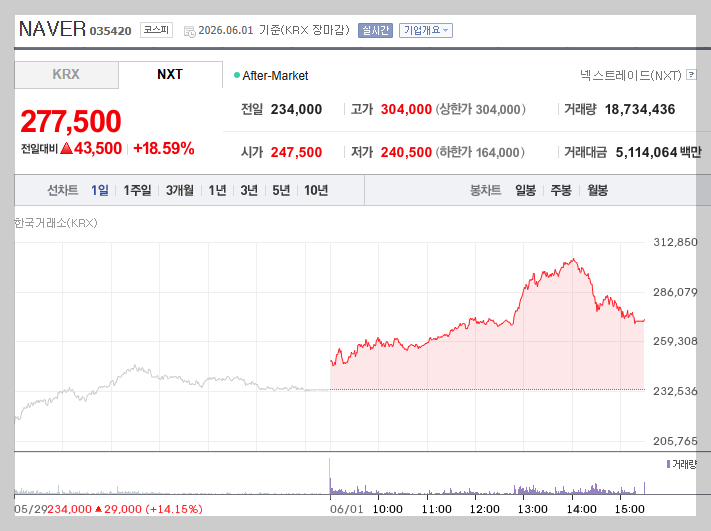Click the NAVER stock name heading

coord(52,29)
